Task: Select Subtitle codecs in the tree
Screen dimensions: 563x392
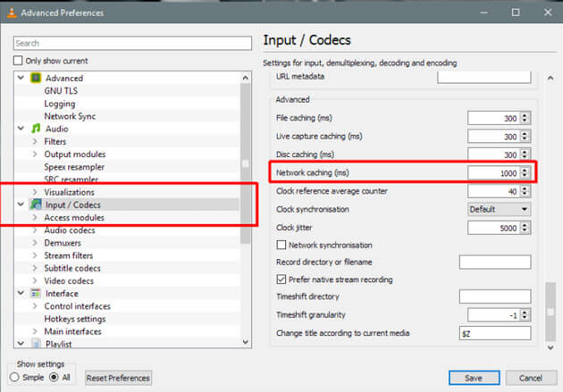Action: coord(72,268)
